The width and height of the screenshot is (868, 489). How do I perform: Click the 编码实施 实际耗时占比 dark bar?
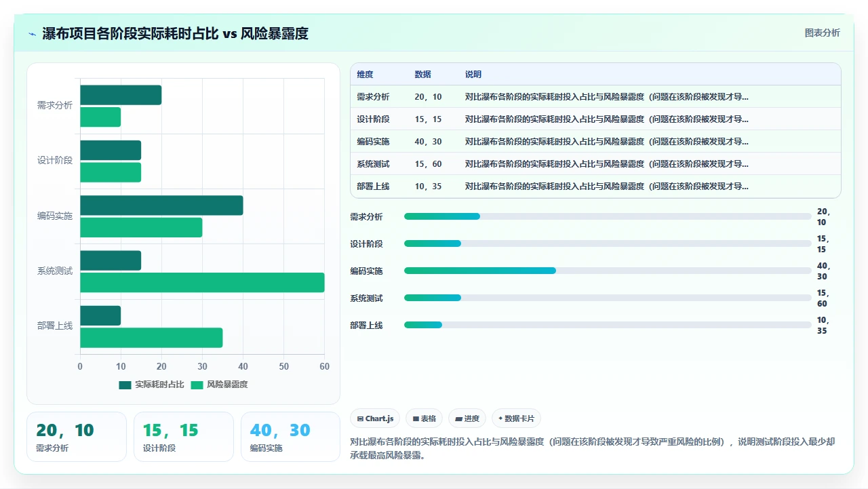(161, 206)
